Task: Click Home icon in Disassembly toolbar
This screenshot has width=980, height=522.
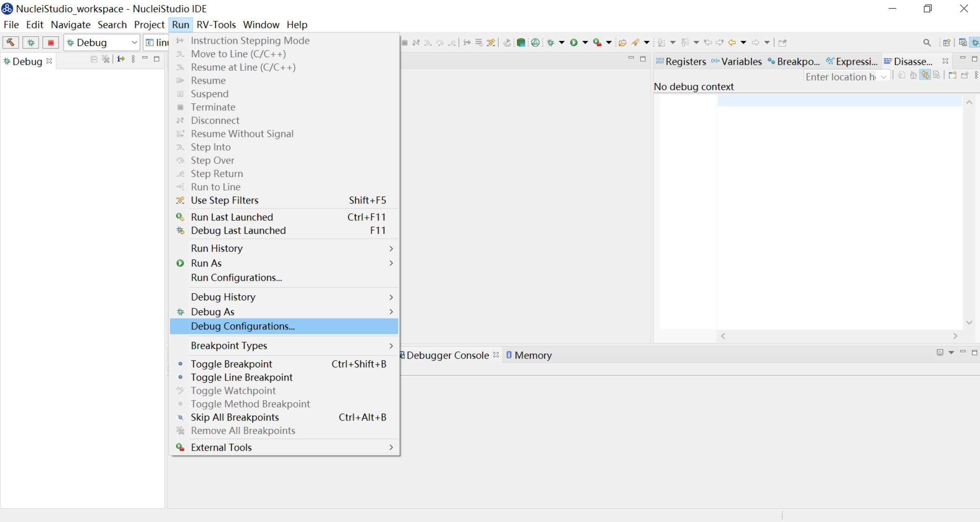Action: tap(913, 75)
